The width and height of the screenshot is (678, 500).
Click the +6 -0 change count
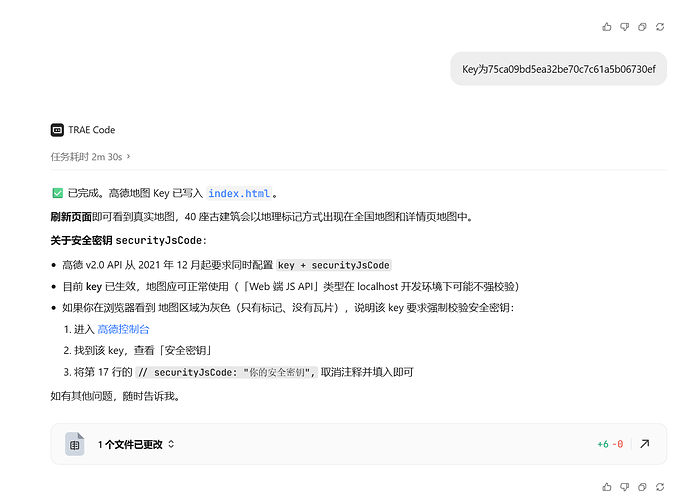pos(610,444)
